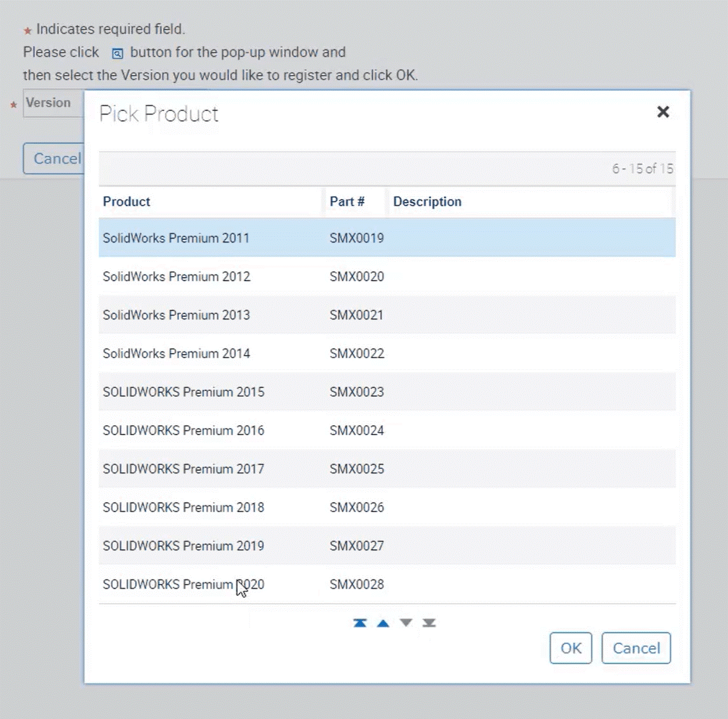This screenshot has width=728, height=719.
Task: Select SolidWorks Premium 2011 row
Action: (x=176, y=238)
